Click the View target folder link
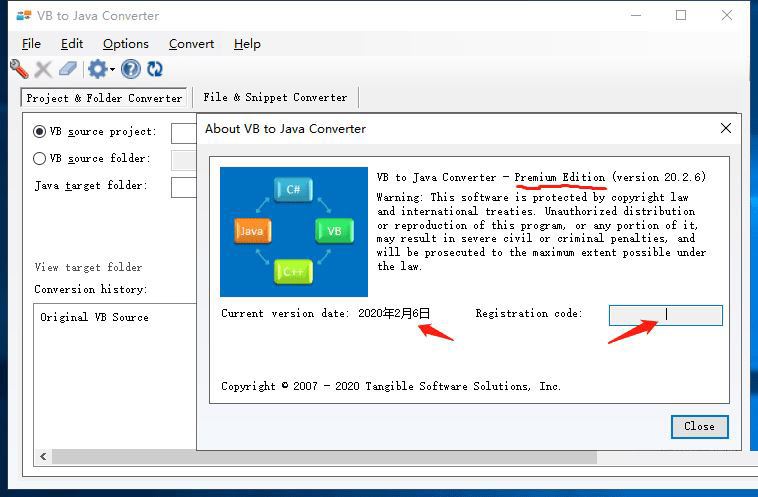 (88, 267)
